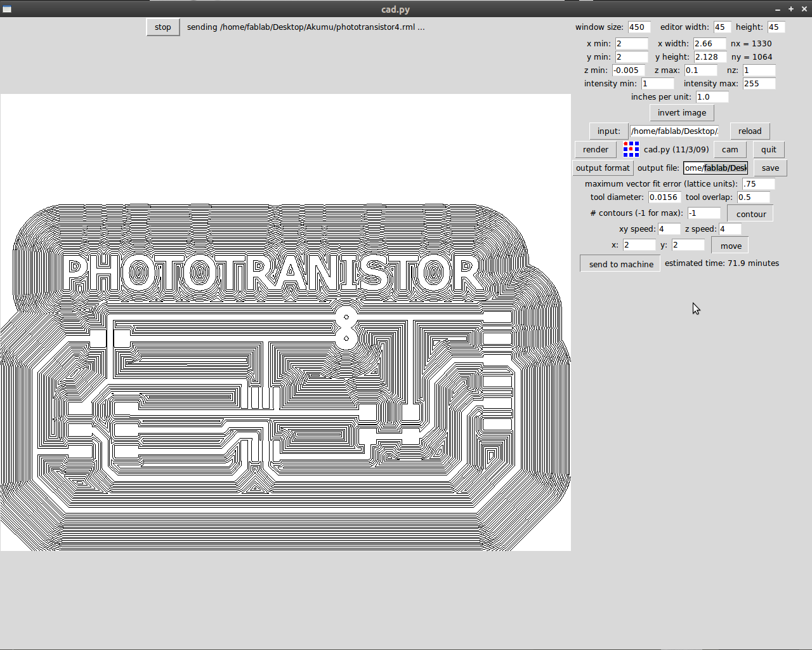Focus the nz input field

point(759,70)
